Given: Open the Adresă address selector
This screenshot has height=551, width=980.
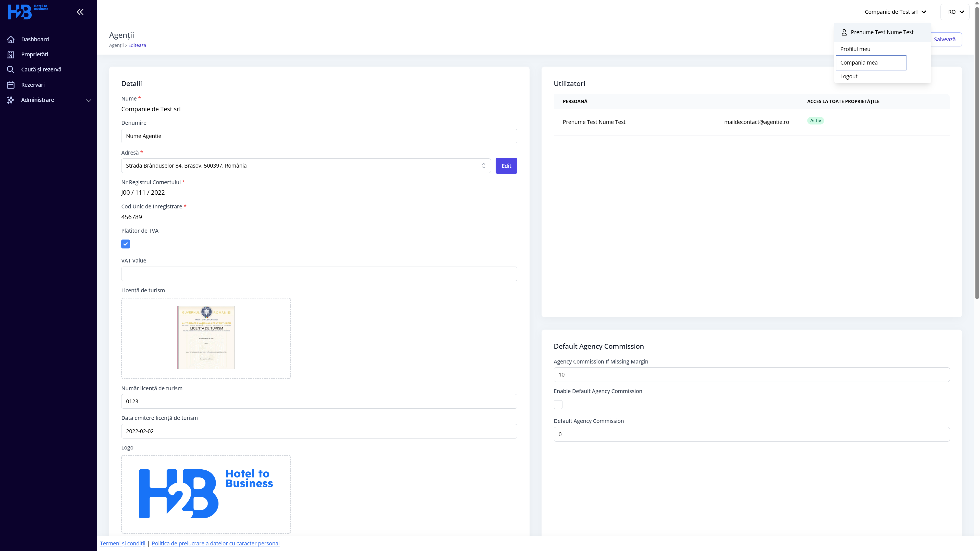Looking at the screenshot, I should click(305, 166).
